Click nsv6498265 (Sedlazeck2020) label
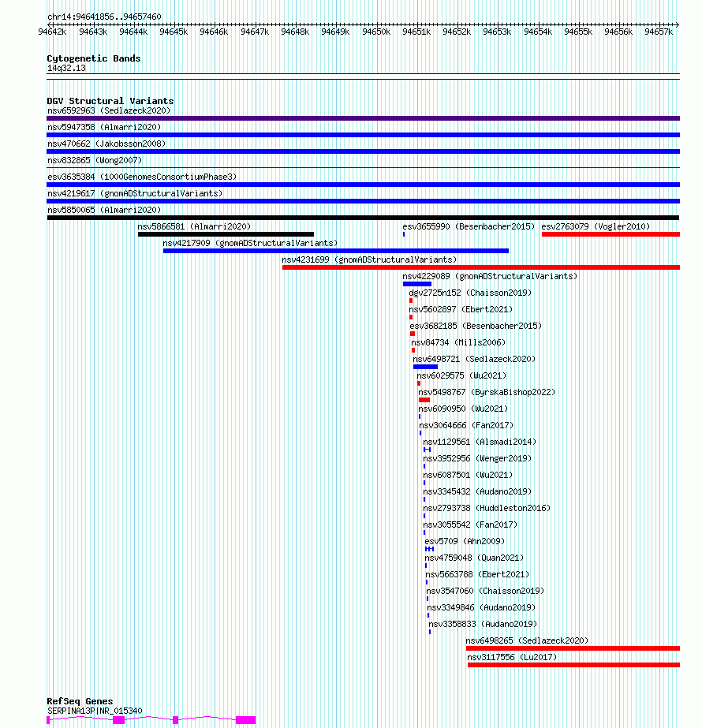Image resolution: width=702 pixels, height=728 pixels. [527, 640]
